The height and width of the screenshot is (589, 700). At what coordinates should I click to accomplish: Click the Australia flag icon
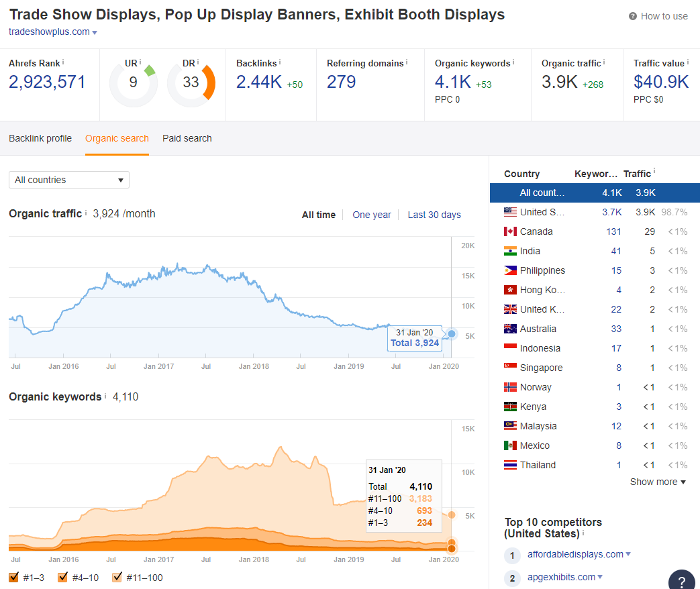pyautogui.click(x=510, y=329)
